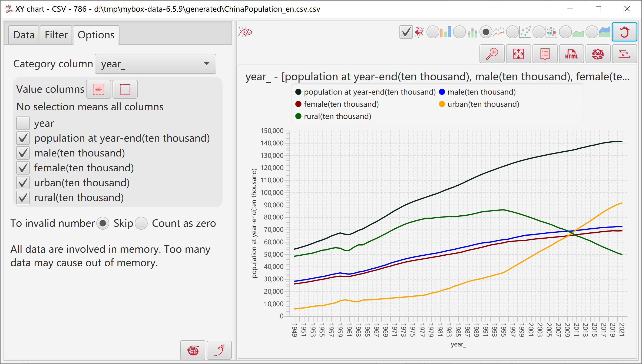Switch to the Data tab
This screenshot has width=642, height=364.
coord(24,35)
